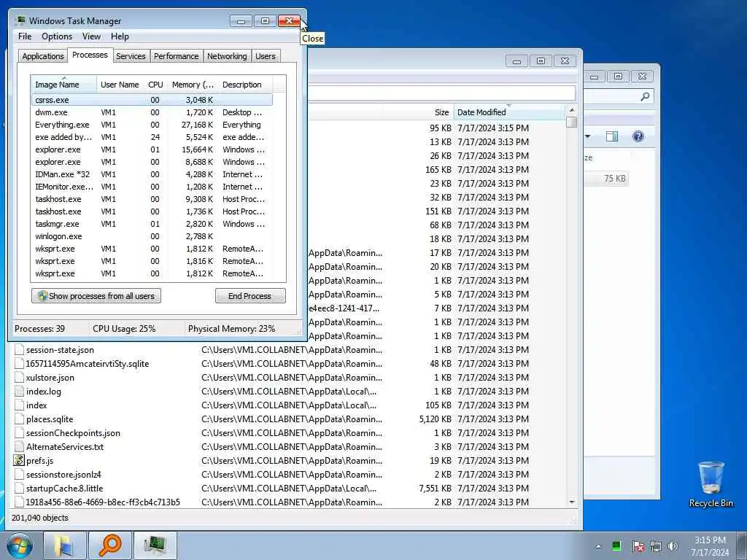Click the index.log file icon
Viewport: 747px width, 560px height.
(18, 392)
